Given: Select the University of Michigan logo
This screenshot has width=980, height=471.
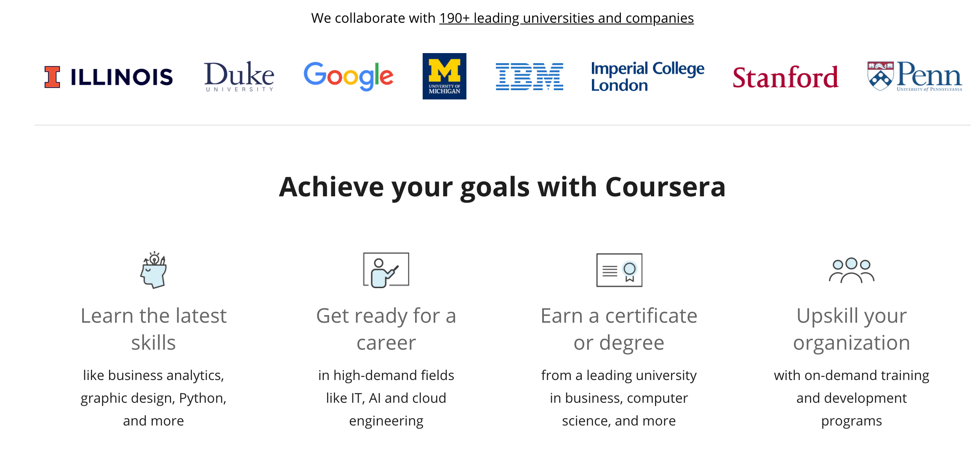Looking at the screenshot, I should [x=444, y=76].
